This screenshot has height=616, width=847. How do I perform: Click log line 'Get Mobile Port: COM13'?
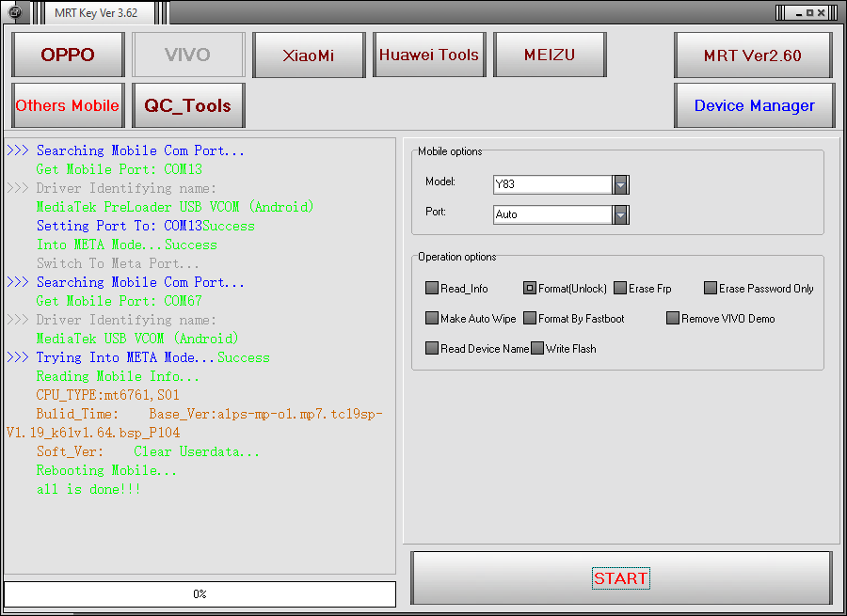[x=120, y=169]
